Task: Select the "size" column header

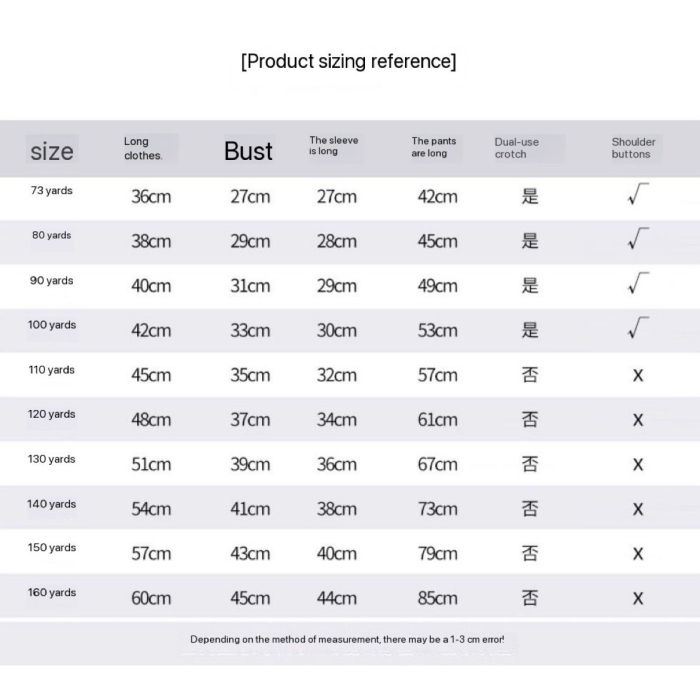Action: click(x=52, y=151)
